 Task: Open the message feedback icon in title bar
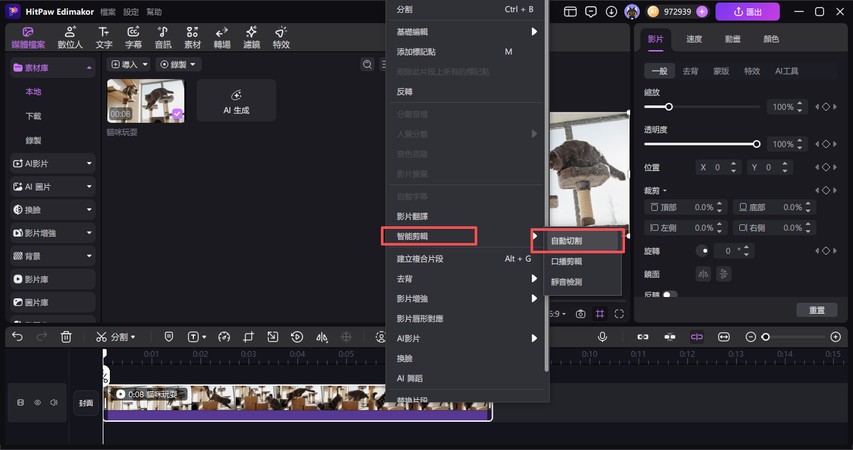(x=591, y=11)
